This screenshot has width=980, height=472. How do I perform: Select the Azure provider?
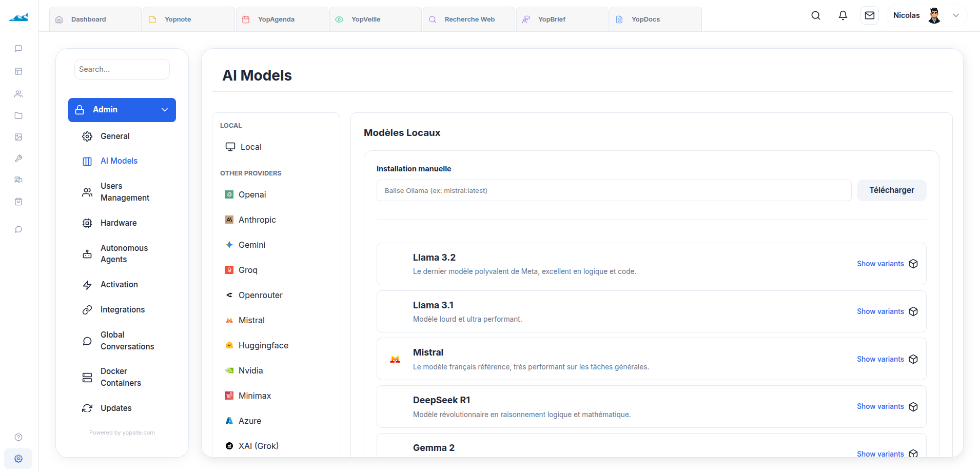(x=276, y=421)
